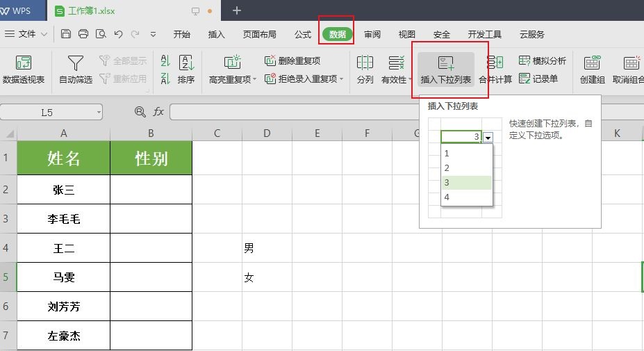This screenshot has width=644, height=351.
Task: Expand the 拒绝录入重复项 dropdown
Action: [342, 79]
